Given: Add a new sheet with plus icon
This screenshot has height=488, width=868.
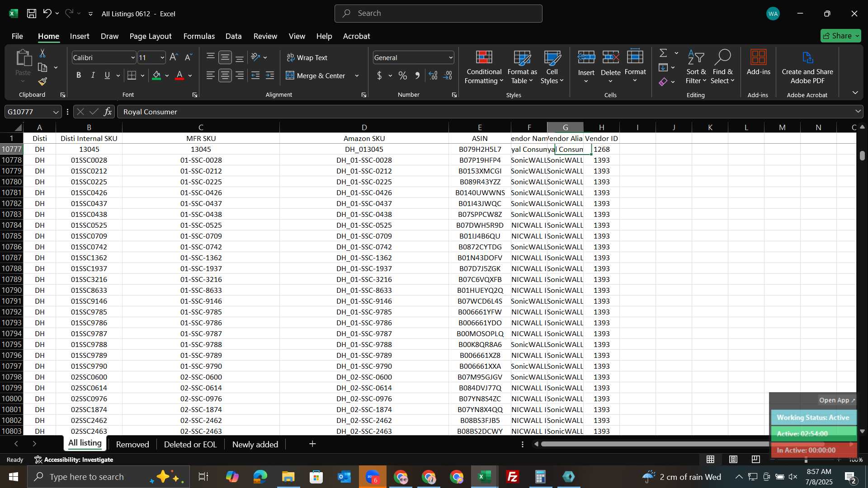Looking at the screenshot, I should [312, 444].
